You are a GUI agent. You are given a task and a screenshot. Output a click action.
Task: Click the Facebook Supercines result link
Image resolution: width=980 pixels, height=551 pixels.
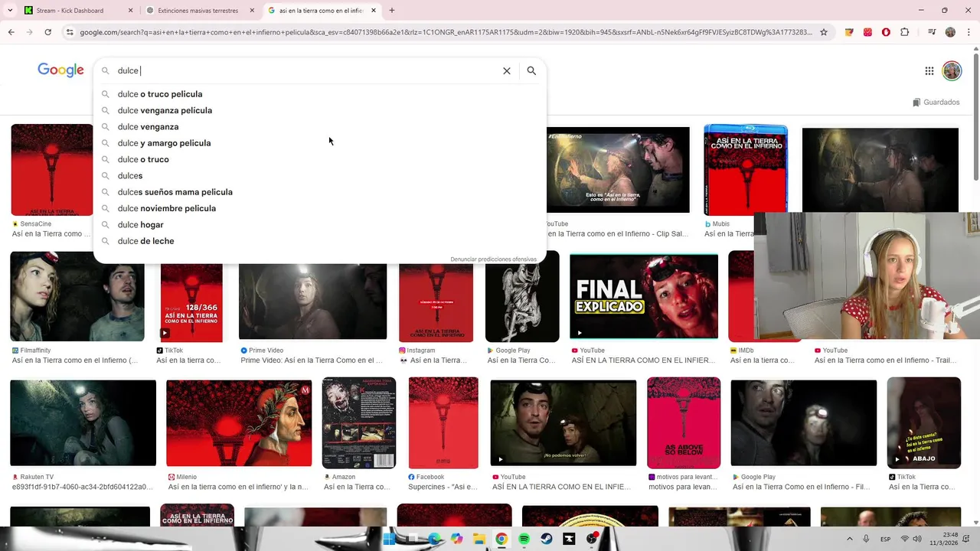(x=443, y=487)
